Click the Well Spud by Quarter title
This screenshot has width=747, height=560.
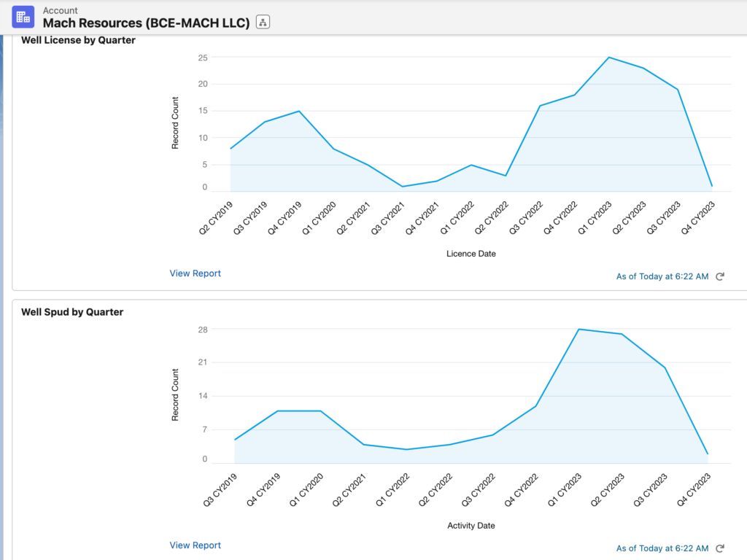pos(72,312)
